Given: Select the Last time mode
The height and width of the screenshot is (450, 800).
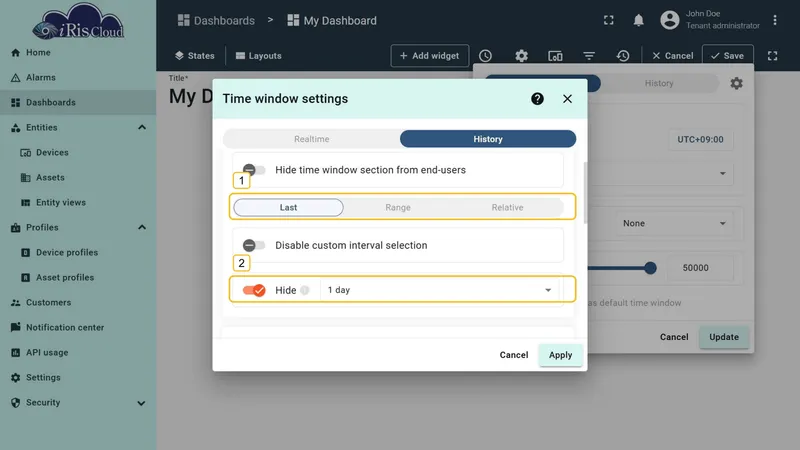Looking at the screenshot, I should click(288, 208).
